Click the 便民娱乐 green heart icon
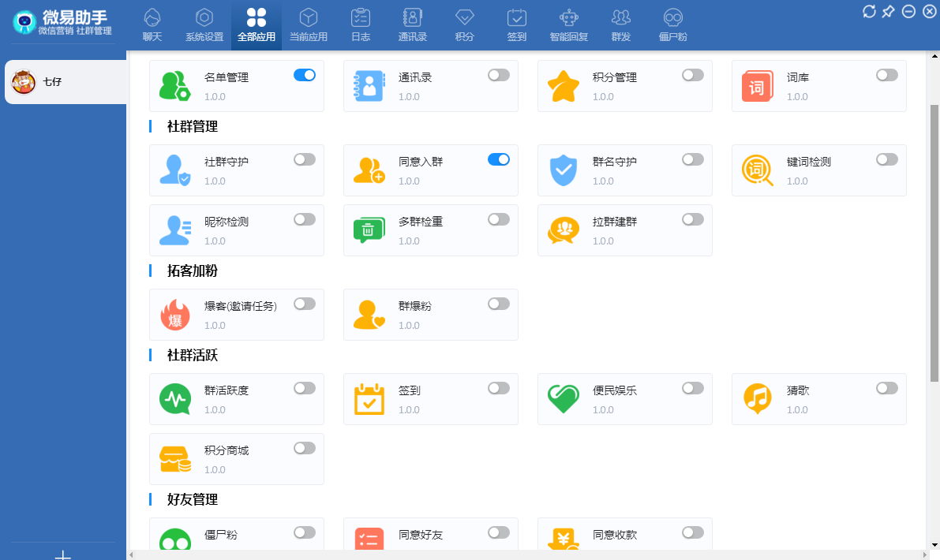This screenshot has width=940, height=560. (563, 399)
